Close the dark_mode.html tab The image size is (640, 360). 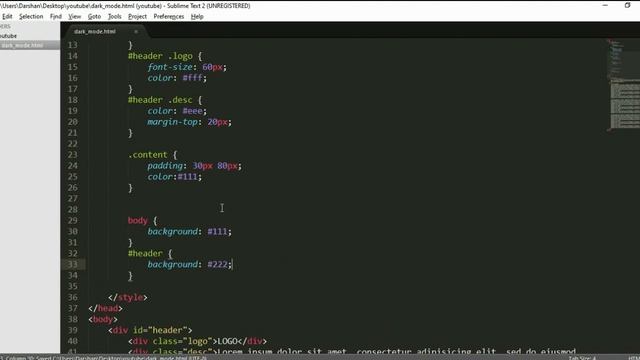click(x=136, y=31)
